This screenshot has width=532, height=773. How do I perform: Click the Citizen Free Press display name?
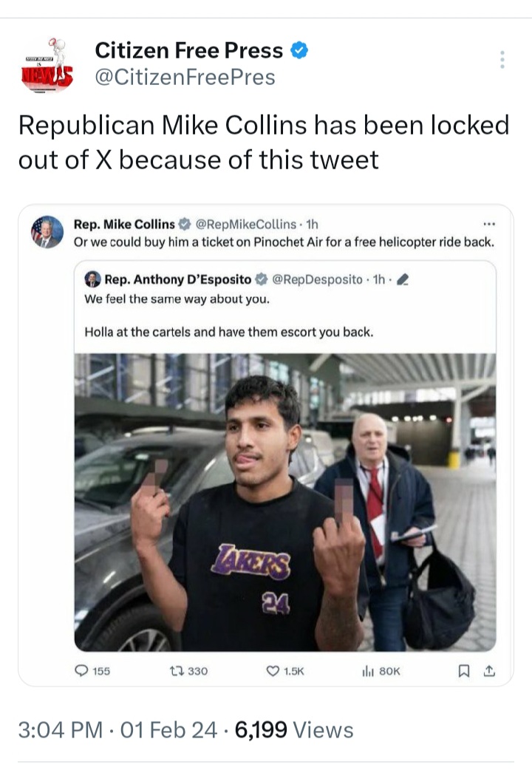coord(189,50)
